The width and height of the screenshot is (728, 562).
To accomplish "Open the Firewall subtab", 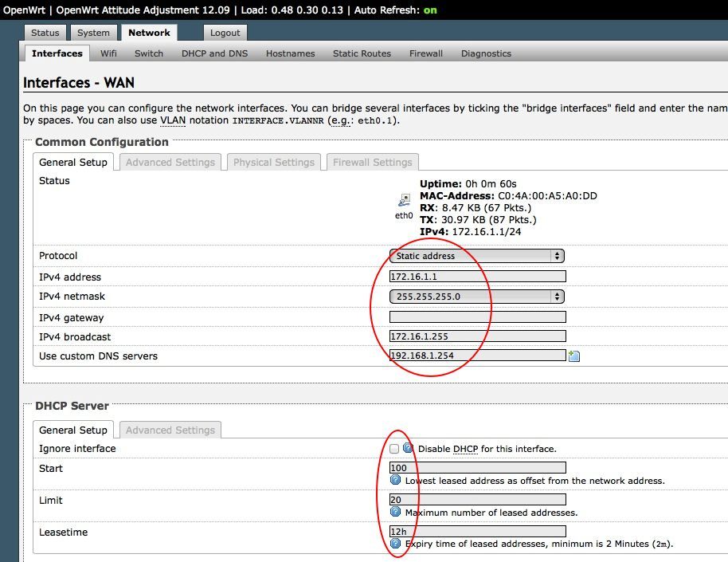I will click(x=426, y=53).
